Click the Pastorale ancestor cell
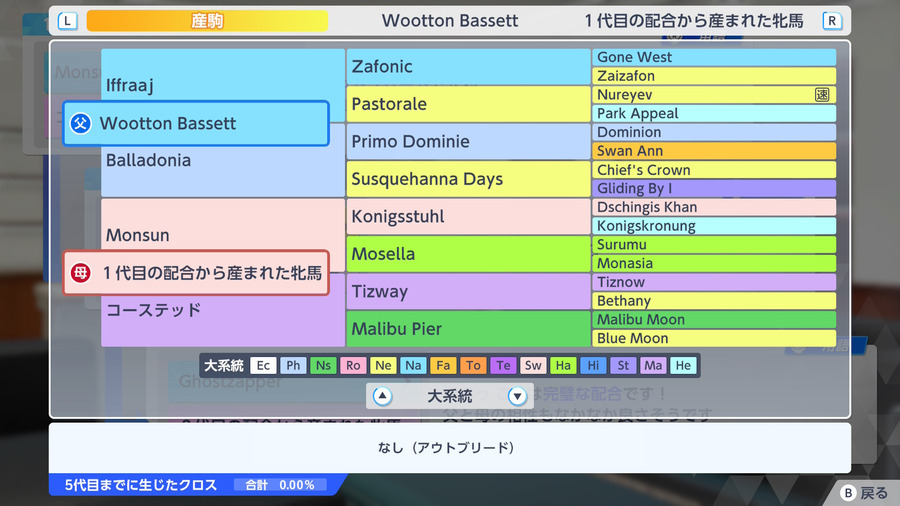This screenshot has height=506, width=900. [468, 104]
